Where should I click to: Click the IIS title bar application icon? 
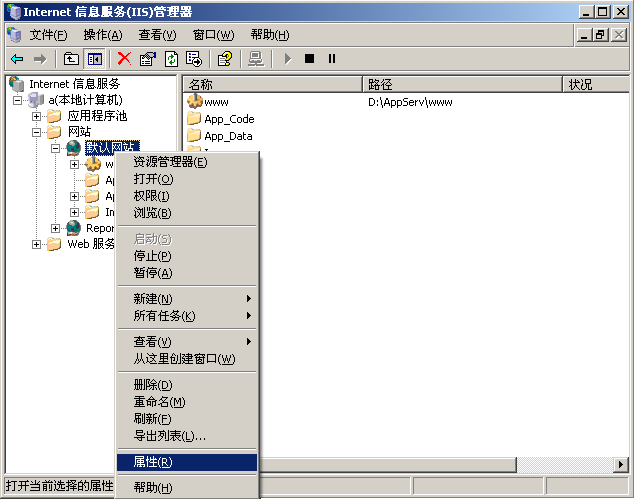pyautogui.click(x=14, y=11)
